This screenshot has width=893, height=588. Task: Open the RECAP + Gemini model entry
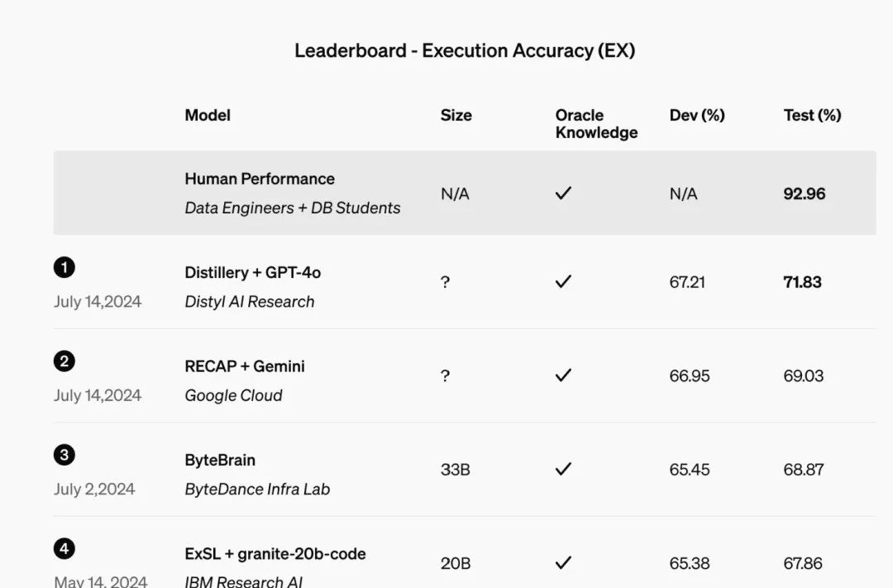tap(245, 366)
